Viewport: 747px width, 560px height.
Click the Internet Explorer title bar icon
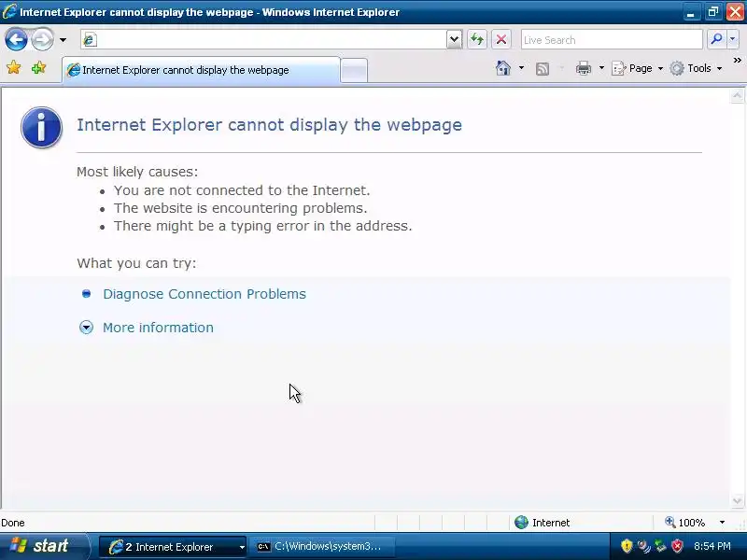tap(9, 11)
